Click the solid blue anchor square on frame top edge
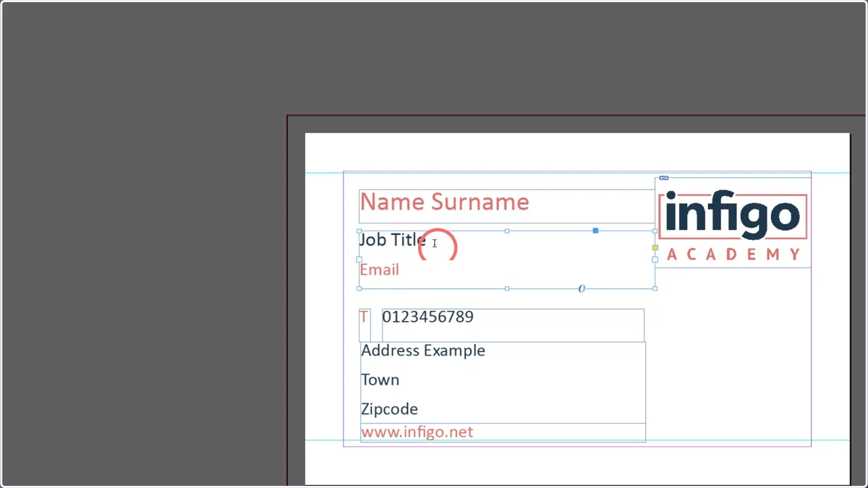868x488 pixels. (x=595, y=231)
